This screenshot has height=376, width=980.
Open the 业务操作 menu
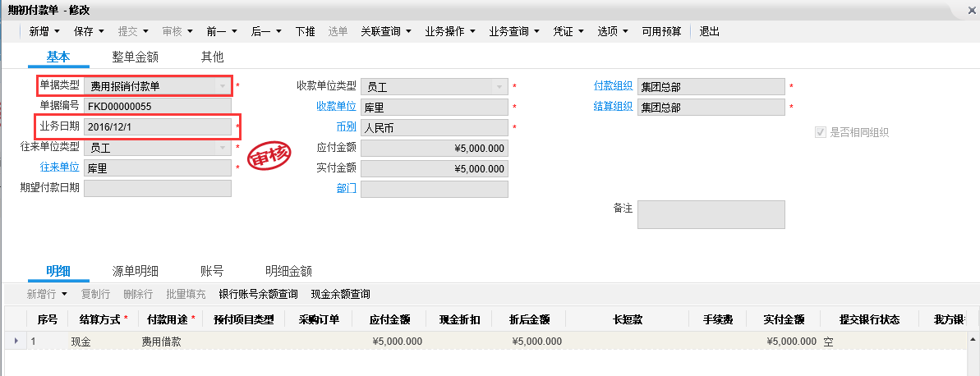[449, 31]
